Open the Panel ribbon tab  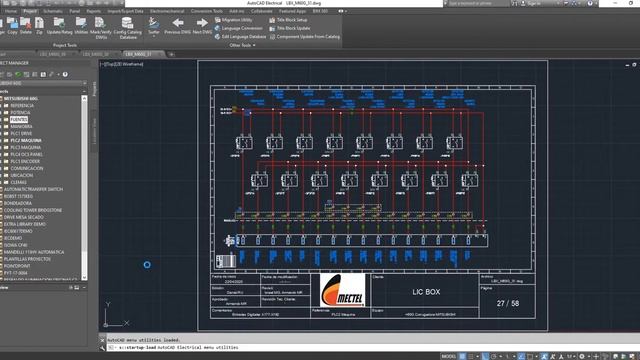(74, 11)
